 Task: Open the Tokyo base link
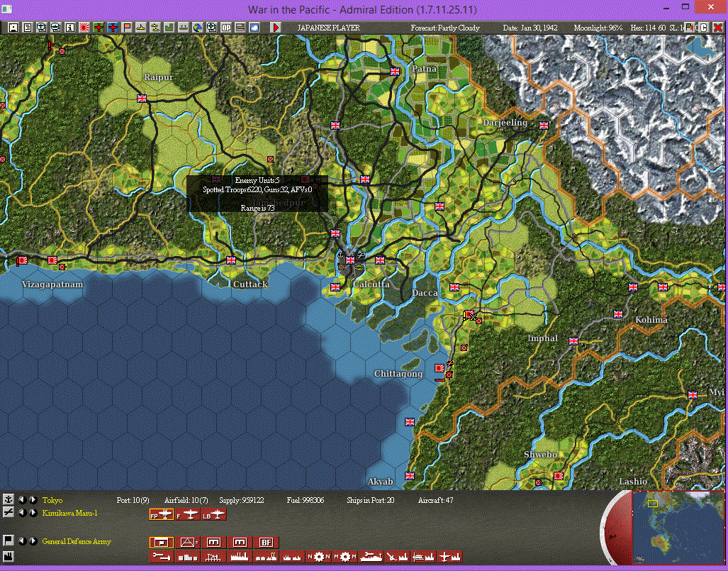52,500
